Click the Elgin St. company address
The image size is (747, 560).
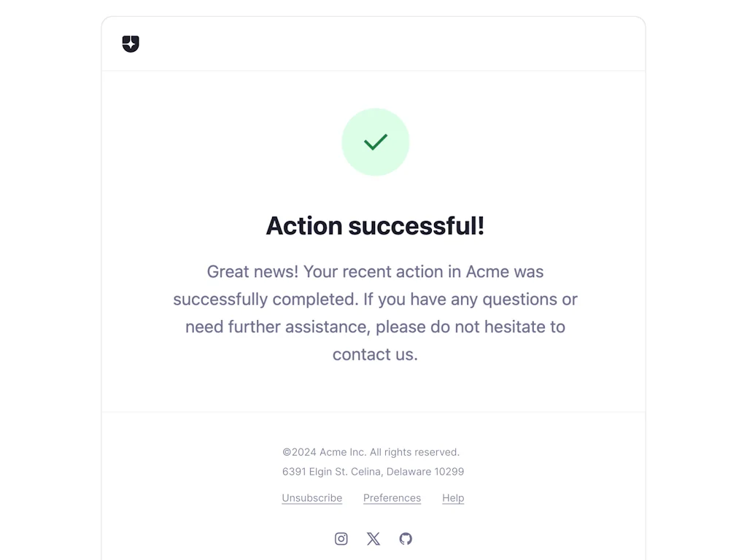click(x=373, y=472)
